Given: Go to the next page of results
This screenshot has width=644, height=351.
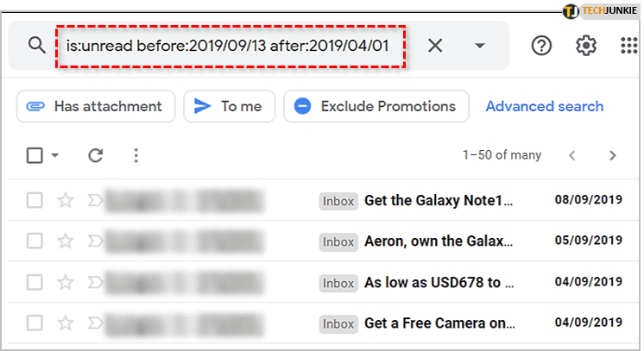Looking at the screenshot, I should point(612,155).
